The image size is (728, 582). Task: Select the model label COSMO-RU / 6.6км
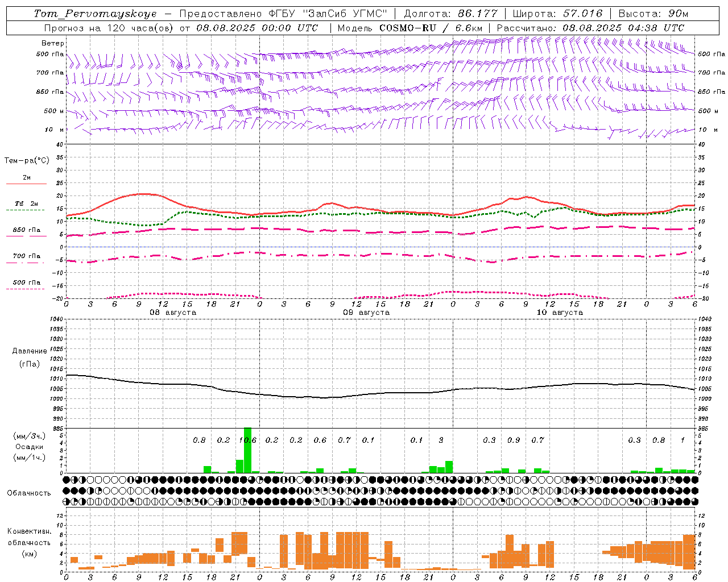coord(432,28)
